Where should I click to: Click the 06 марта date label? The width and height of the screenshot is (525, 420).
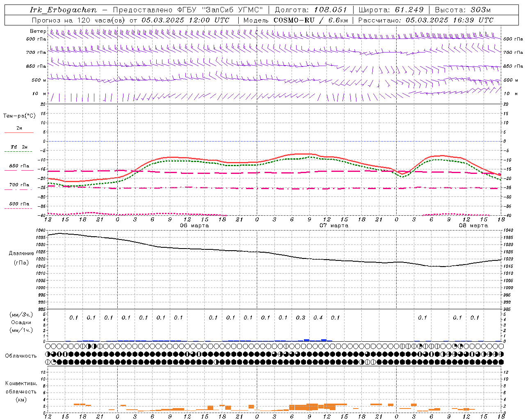pyautogui.click(x=194, y=225)
